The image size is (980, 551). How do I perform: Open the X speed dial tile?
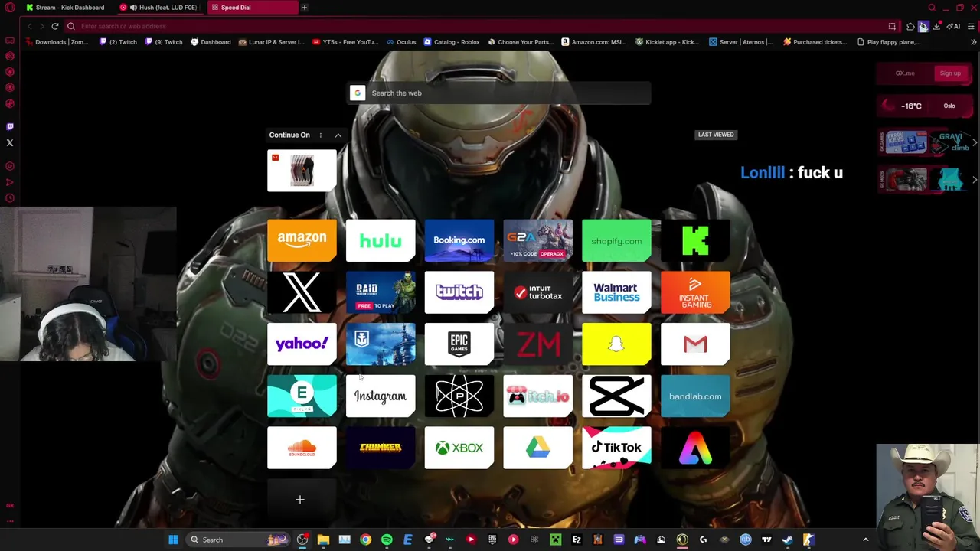click(302, 292)
